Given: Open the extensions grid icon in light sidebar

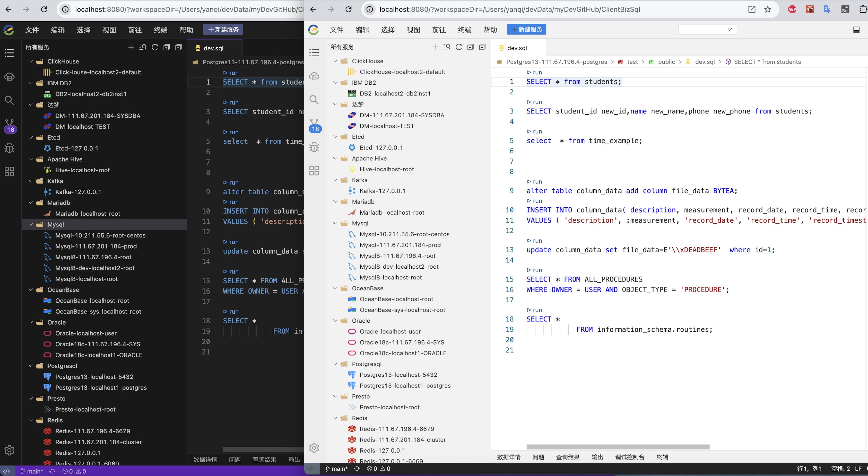Looking at the screenshot, I should (314, 170).
